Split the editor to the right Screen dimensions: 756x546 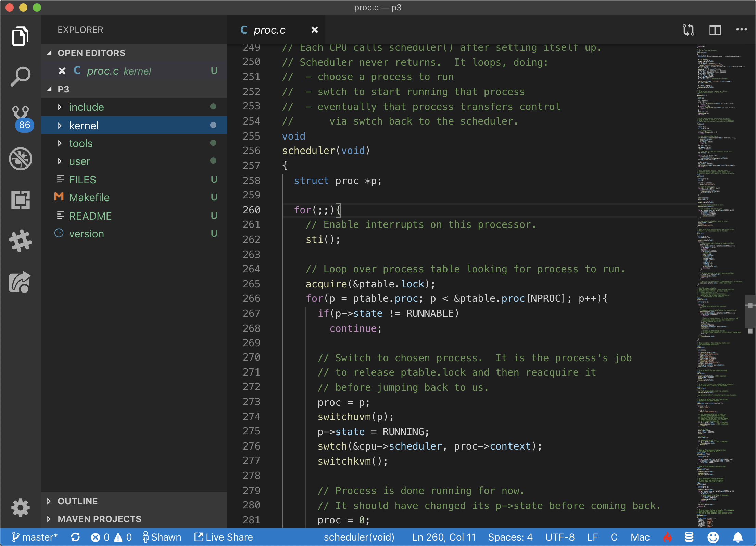[715, 30]
